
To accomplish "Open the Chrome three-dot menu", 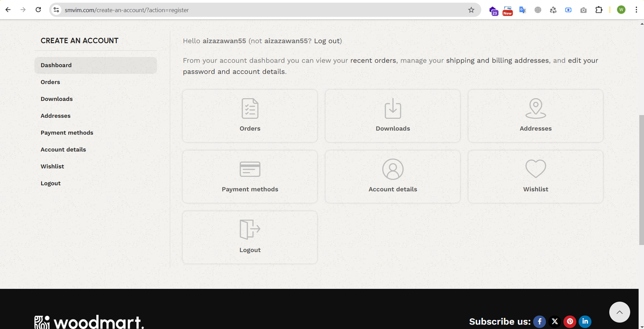I will pos(636,10).
